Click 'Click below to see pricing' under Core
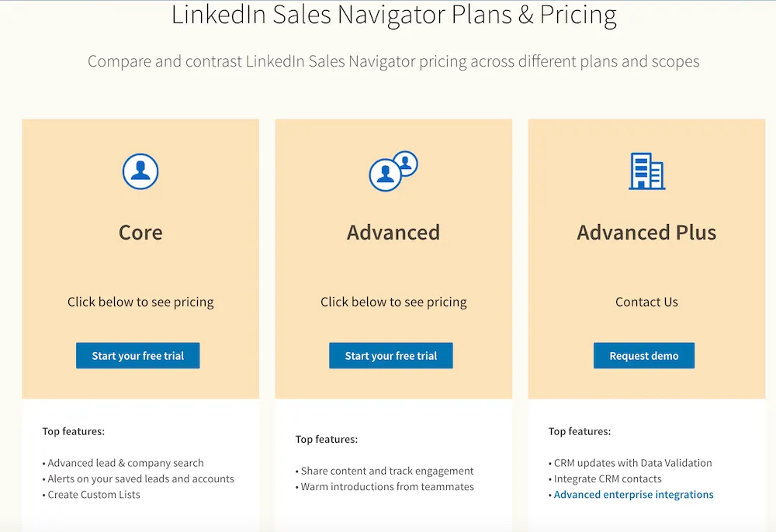Viewport: 776px width, 532px height. click(140, 302)
